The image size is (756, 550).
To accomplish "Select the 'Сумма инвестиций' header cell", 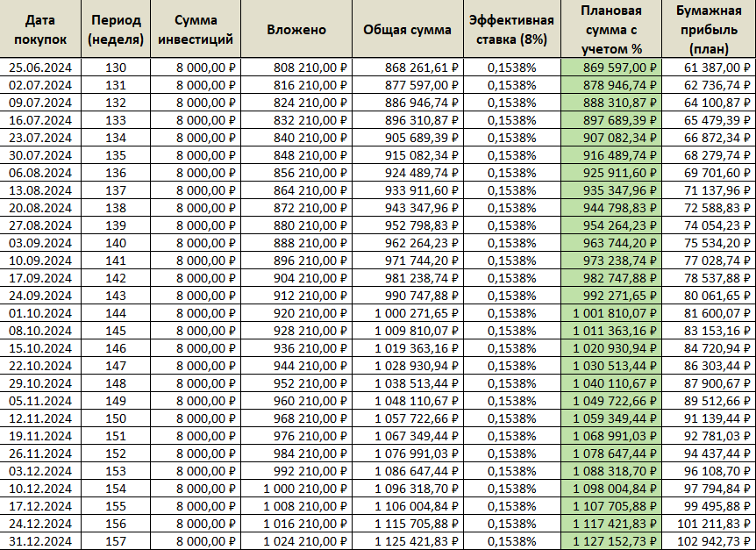I will 196,29.
